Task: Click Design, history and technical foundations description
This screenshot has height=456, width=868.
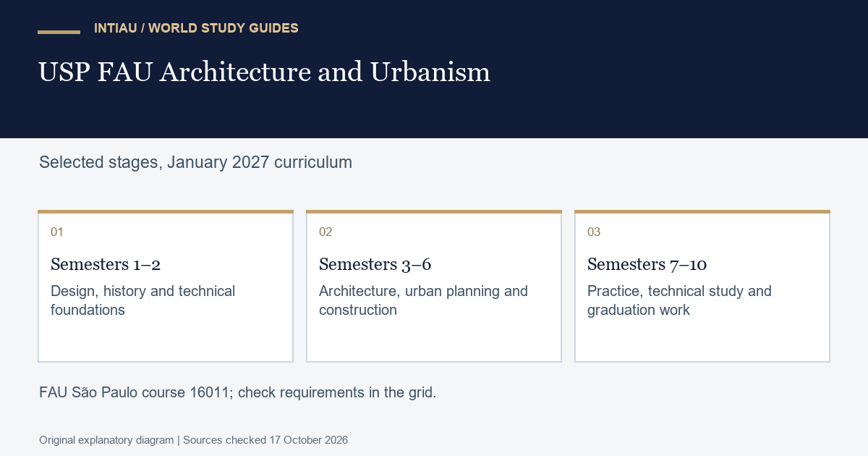Action: (142, 300)
